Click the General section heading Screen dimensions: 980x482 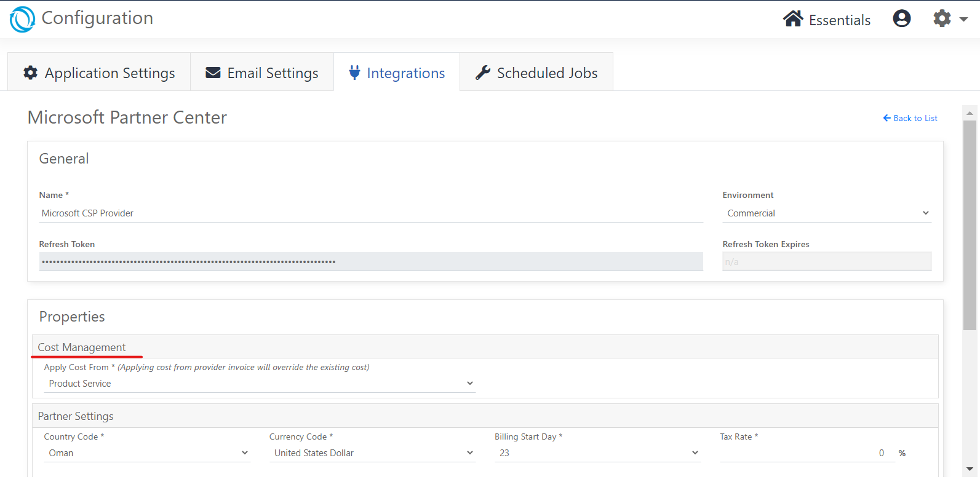tap(64, 159)
